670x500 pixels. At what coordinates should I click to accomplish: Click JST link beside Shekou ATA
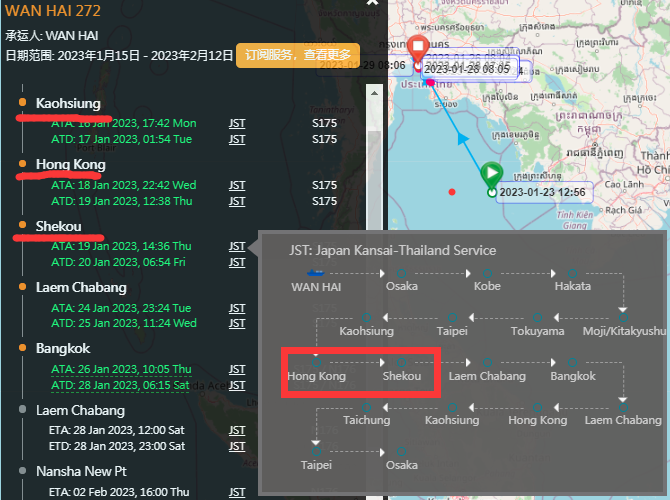(237, 247)
